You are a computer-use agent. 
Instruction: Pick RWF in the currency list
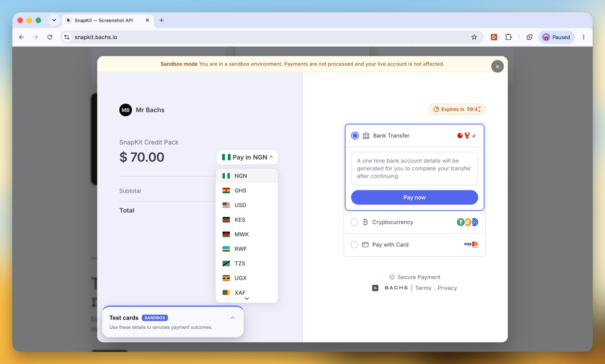(x=247, y=249)
